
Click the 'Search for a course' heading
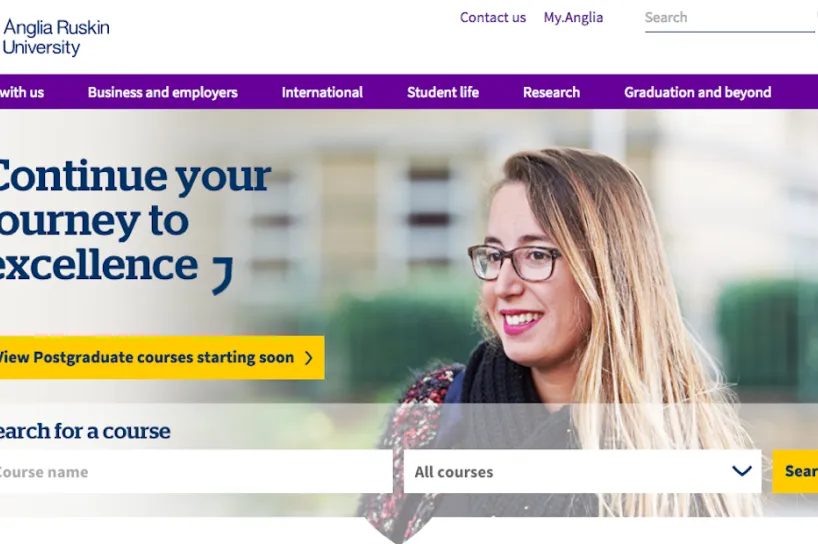85,431
